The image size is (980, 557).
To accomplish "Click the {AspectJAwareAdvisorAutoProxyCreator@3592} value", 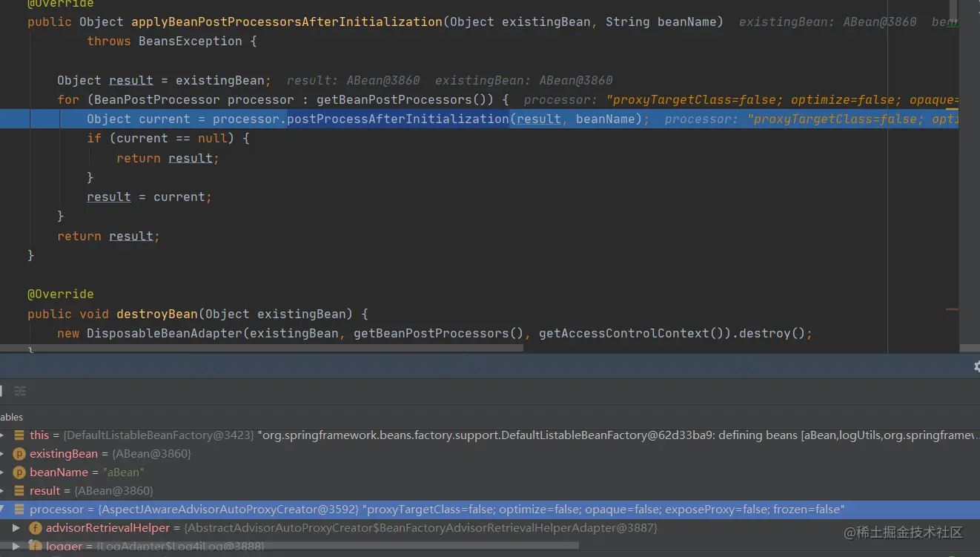I will (229, 510).
